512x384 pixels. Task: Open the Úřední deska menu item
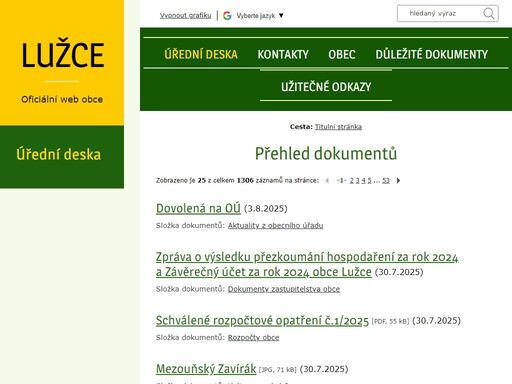pyautogui.click(x=201, y=54)
